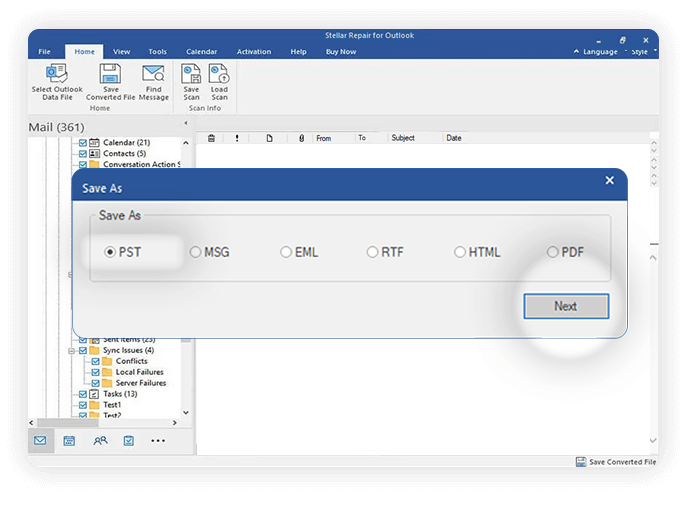Screen dimensions: 699x518
Task: Sort by the Subject column header
Action: 403,138
